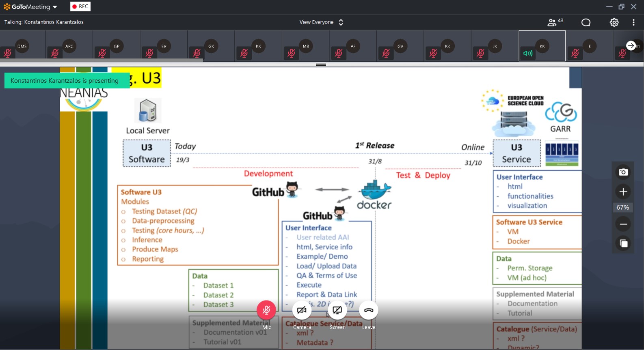Select the E participant tile
Screen dimensions: 644x350
[590, 46]
